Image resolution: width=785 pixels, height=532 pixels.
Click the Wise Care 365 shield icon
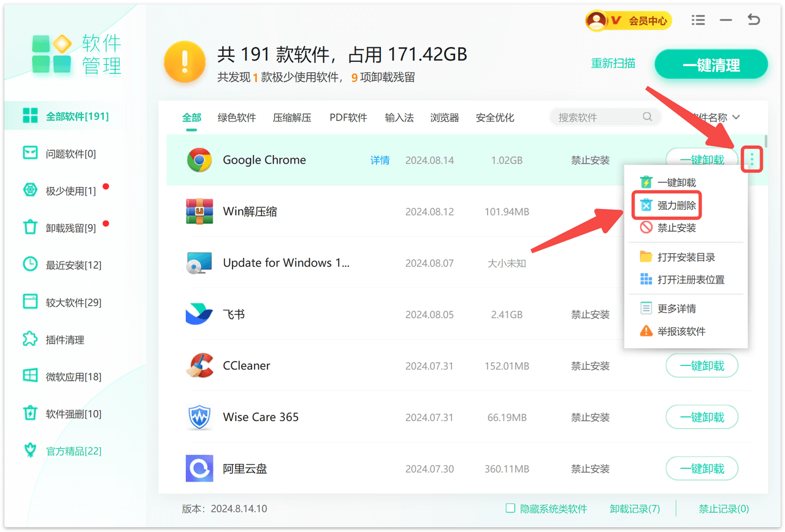coord(199,417)
